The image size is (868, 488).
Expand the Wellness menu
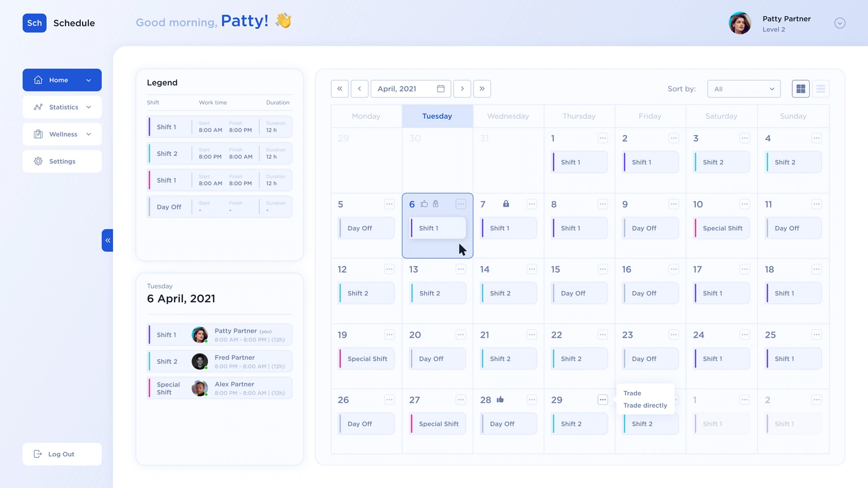(x=62, y=134)
